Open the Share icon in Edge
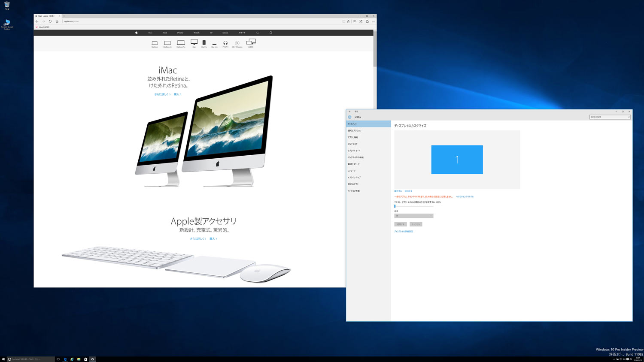644x362 pixels. pyautogui.click(x=367, y=21)
